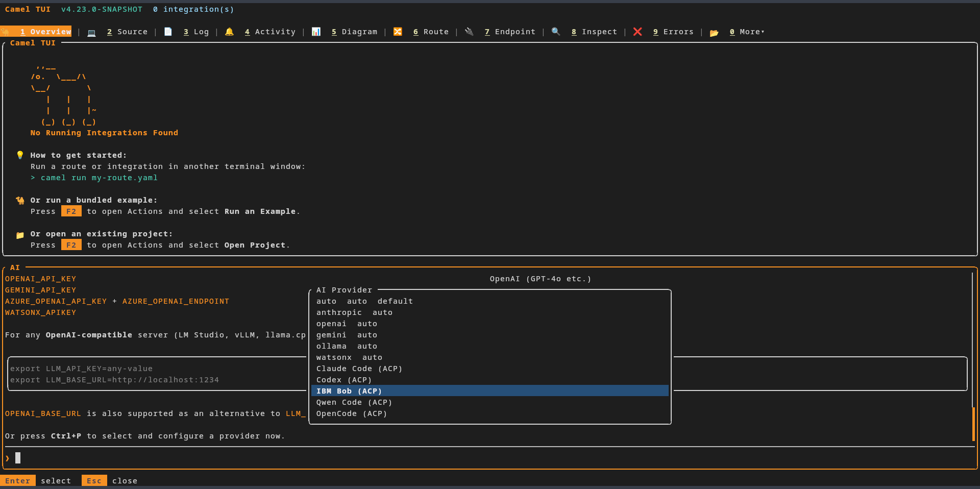The height and width of the screenshot is (489, 980).
Task: Click 'export LLM_API_KEY=any-value' line
Action: [x=81, y=369]
